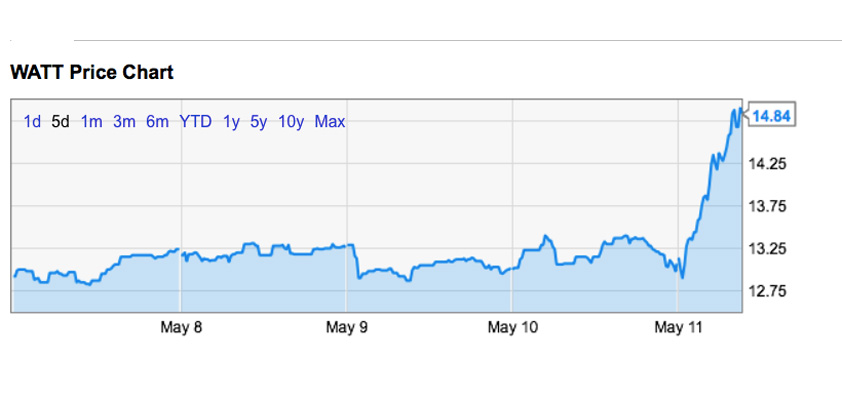
Task: Click the May 10 date label
Action: 512,327
